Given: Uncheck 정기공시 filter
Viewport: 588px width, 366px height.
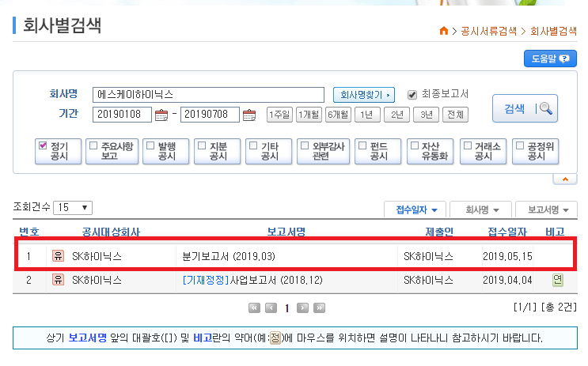Looking at the screenshot, I should tap(43, 145).
